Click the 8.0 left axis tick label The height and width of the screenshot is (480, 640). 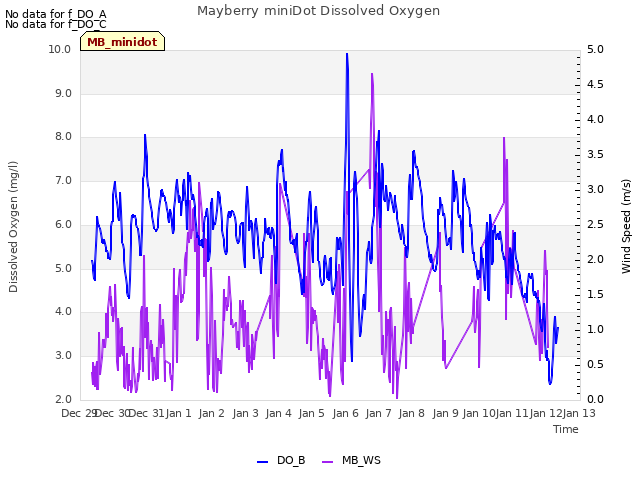[63, 137]
